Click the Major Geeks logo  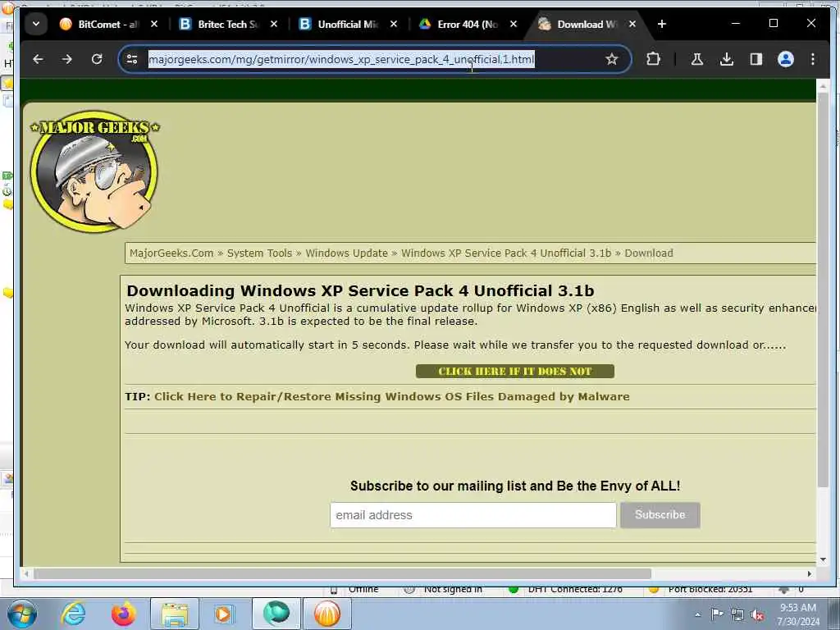point(95,171)
